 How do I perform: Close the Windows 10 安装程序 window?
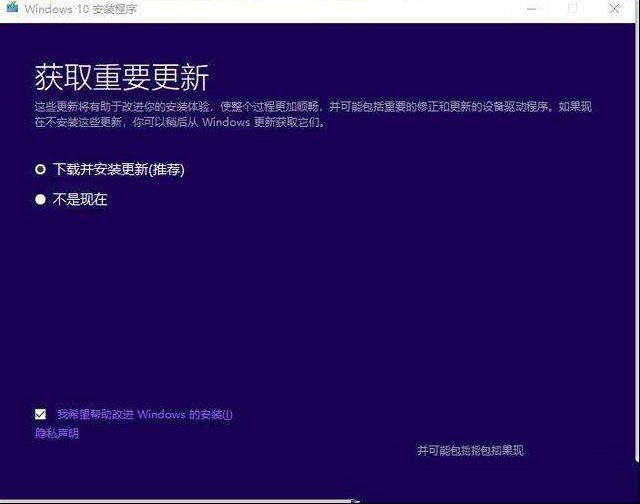(x=614, y=9)
